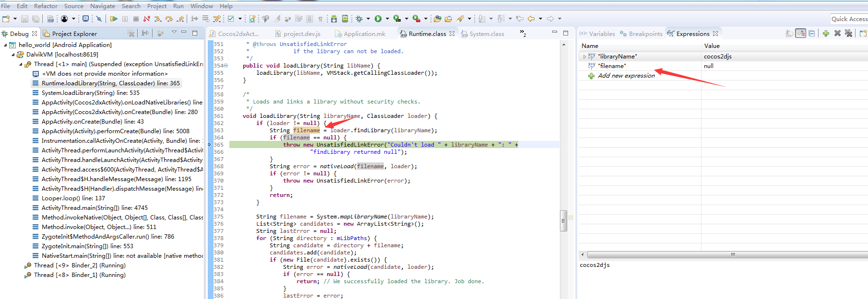Viewport: 868px width, 299px height.
Task: Select System.loadLibrary line 535 stack frame
Action: [91, 93]
